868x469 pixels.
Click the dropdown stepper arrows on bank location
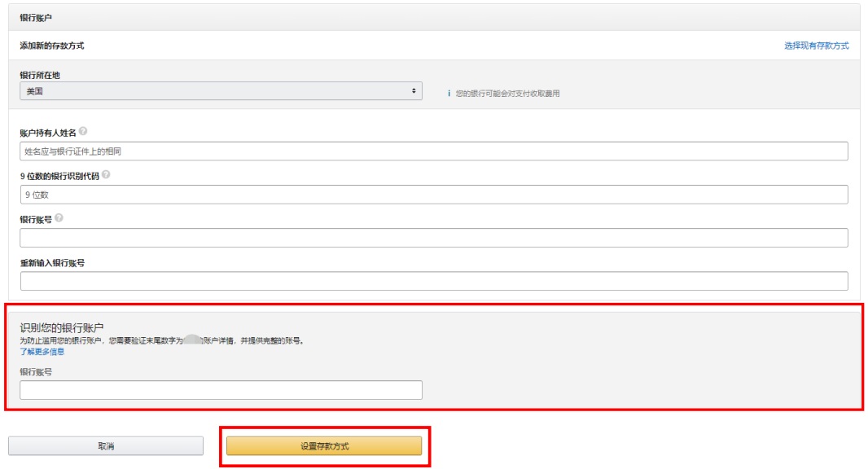pos(414,91)
